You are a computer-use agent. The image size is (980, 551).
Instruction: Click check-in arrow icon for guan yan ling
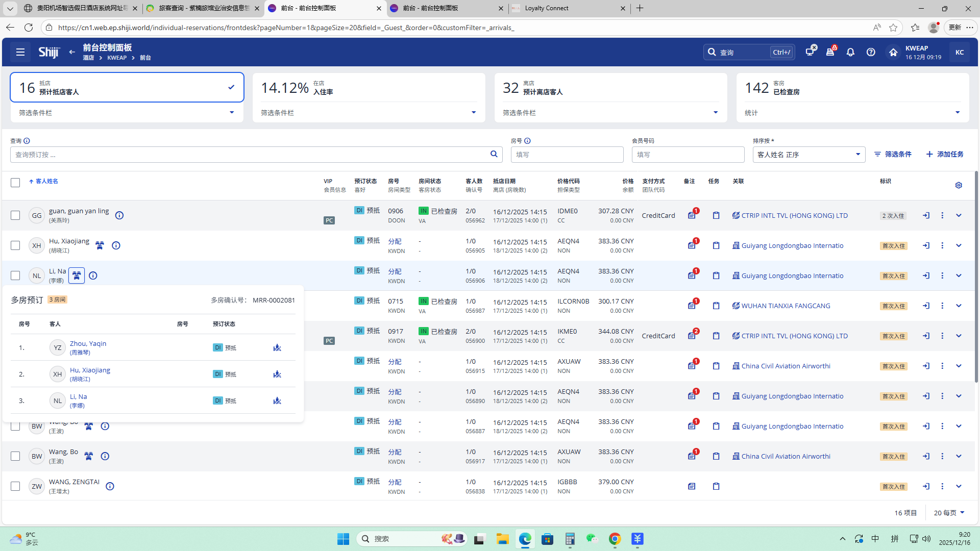coord(926,215)
